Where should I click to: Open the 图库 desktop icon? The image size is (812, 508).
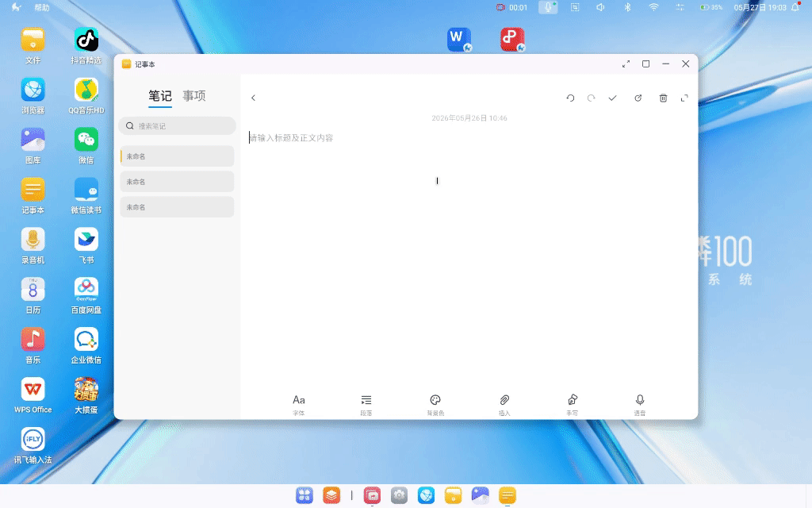coord(33,145)
